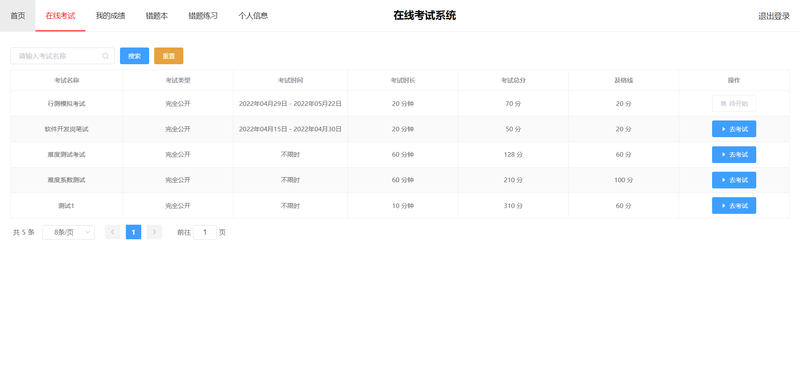This screenshot has width=800, height=371.
Task: Go to the 错题本 page
Action: [x=157, y=16]
